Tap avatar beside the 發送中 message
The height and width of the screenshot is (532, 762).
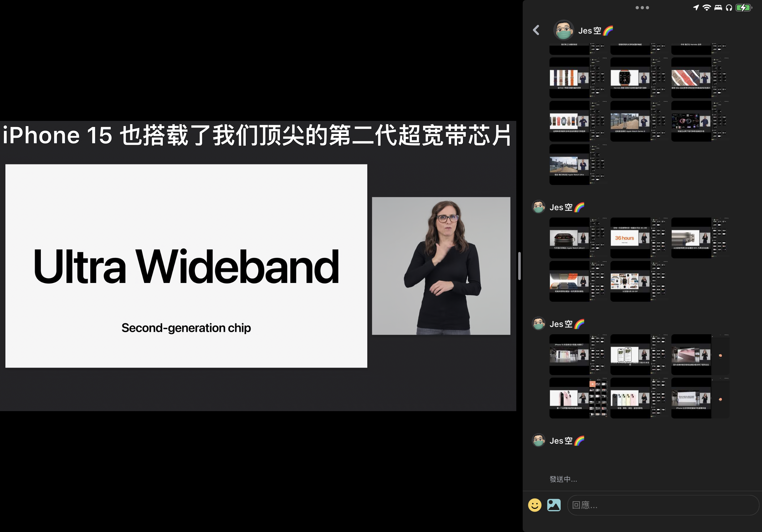[538, 440]
